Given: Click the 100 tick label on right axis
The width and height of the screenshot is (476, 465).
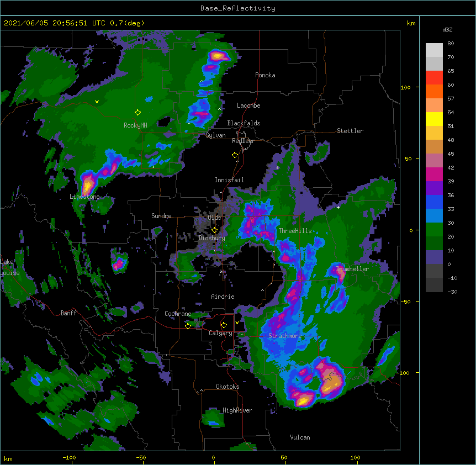Looking at the screenshot, I should coord(405,87).
